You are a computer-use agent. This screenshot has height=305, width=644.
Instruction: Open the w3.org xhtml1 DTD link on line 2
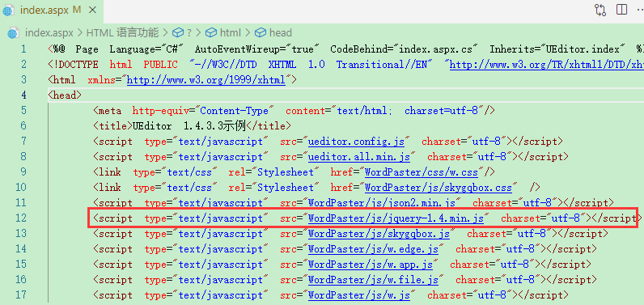pyautogui.click(x=547, y=65)
